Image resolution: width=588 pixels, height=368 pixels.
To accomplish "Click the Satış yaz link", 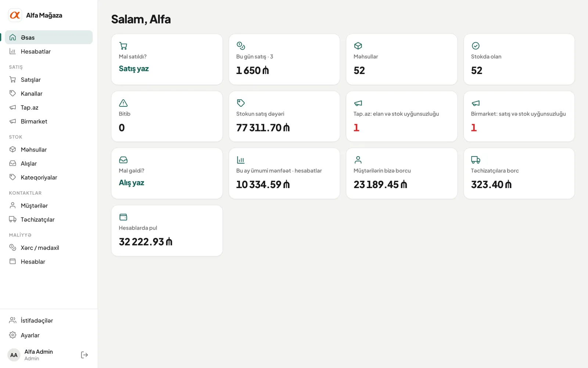I will (x=134, y=69).
